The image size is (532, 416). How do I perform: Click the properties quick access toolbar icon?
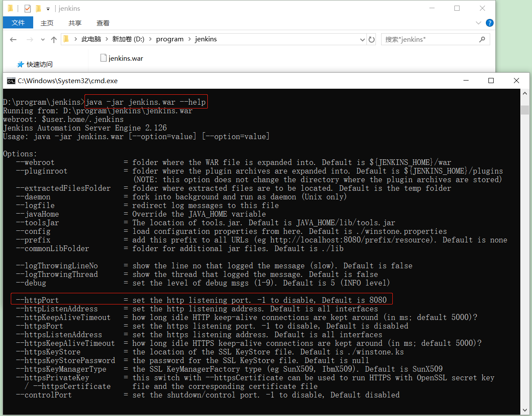coord(28,8)
